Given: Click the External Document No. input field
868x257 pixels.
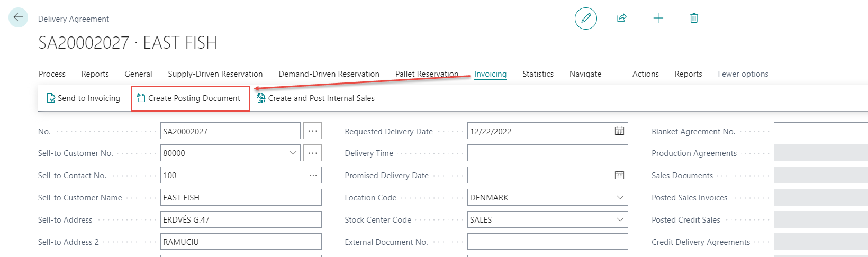Looking at the screenshot, I should click(547, 242).
